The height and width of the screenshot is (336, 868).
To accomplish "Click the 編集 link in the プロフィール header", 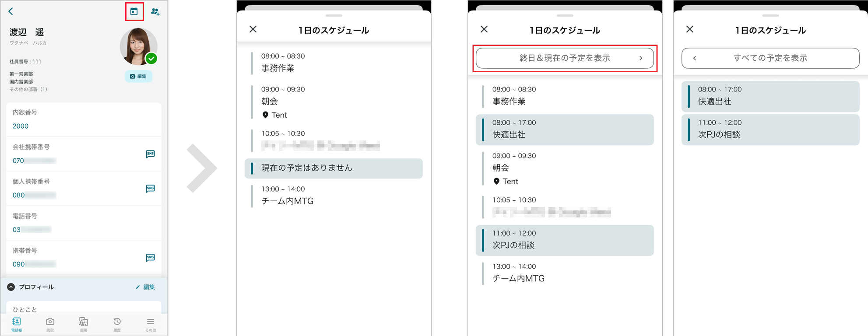I will (145, 287).
